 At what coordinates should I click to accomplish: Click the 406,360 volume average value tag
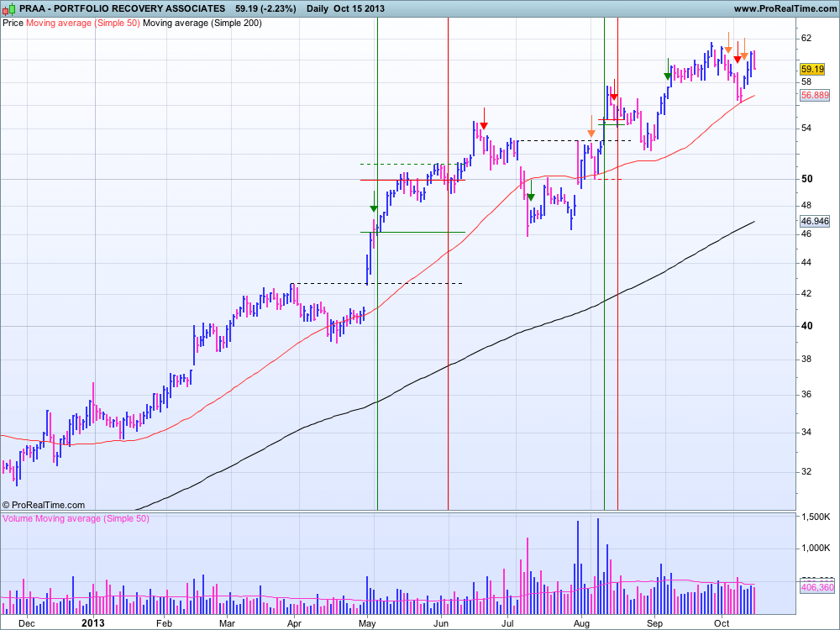817,588
